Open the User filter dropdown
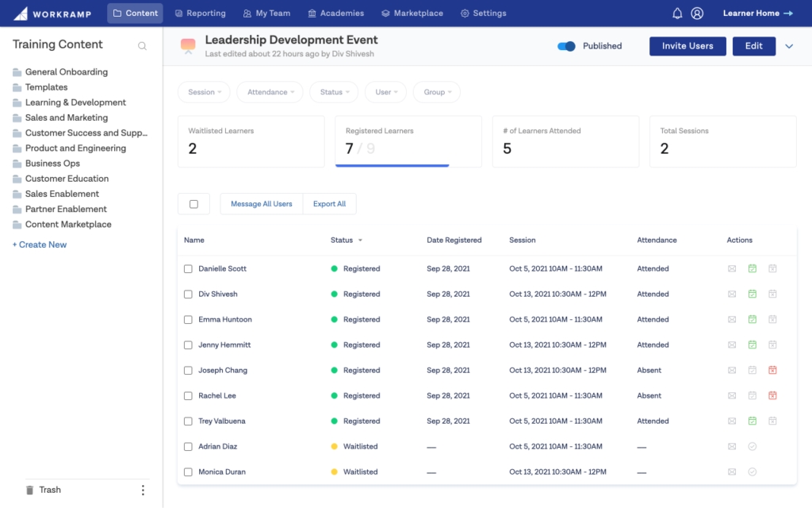This screenshot has width=812, height=508. click(x=386, y=92)
